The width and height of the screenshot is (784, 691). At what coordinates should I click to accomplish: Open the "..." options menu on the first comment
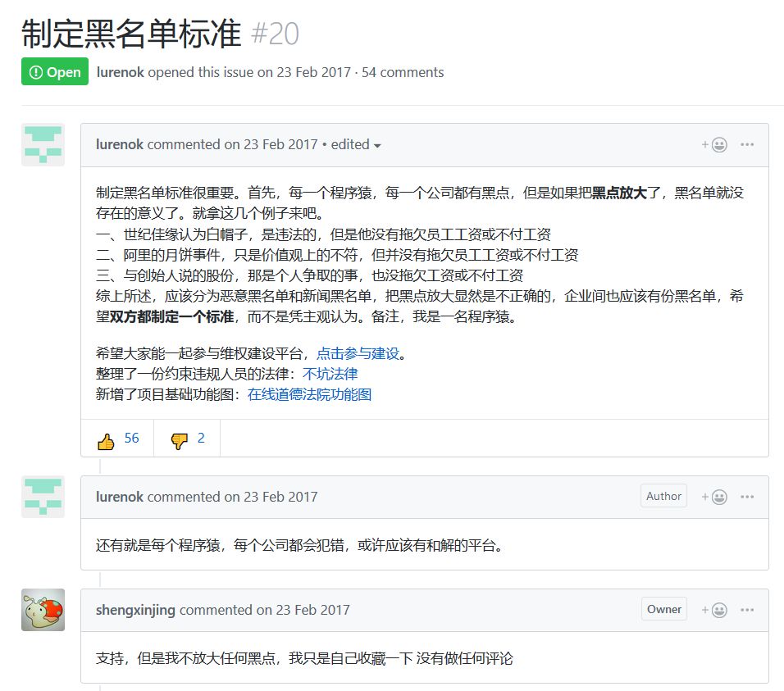(x=747, y=144)
